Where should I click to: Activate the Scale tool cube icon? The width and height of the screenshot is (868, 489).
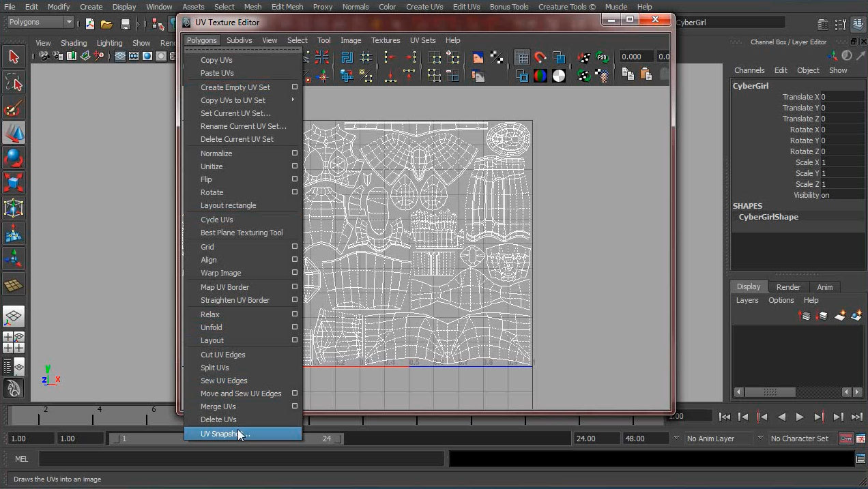pos(14,183)
